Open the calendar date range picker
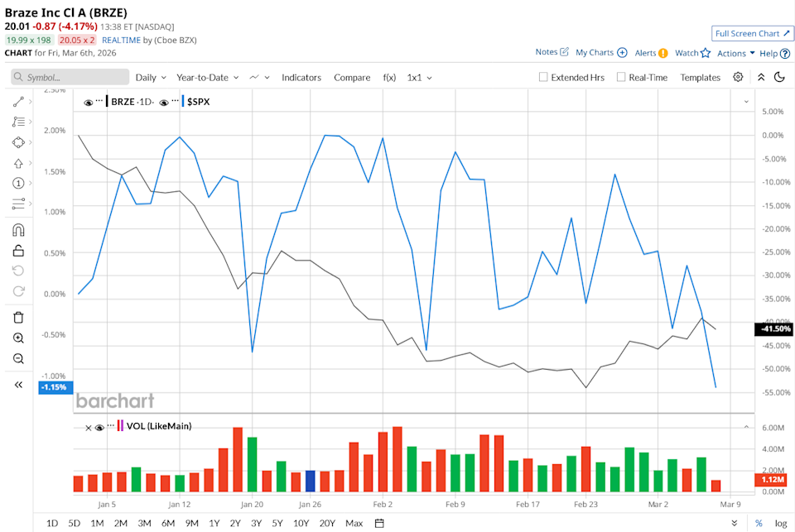Screen dimensions: 795x532 (x=379, y=523)
